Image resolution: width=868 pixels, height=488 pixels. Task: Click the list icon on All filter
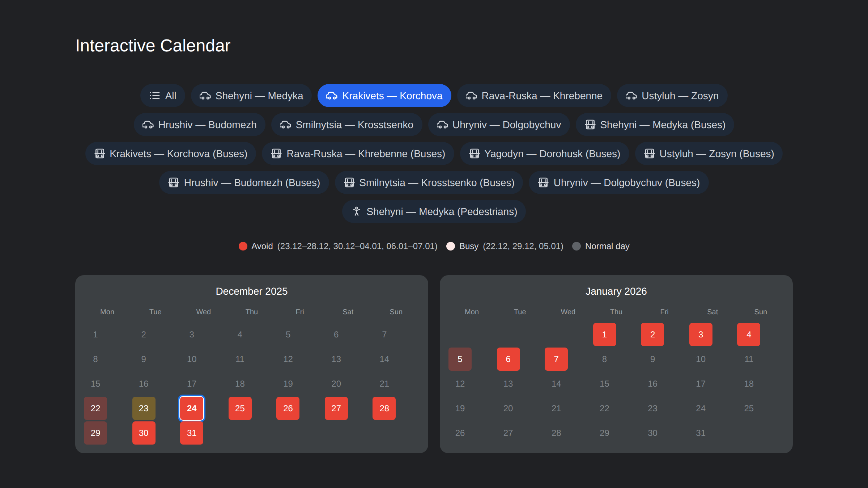[154, 96]
